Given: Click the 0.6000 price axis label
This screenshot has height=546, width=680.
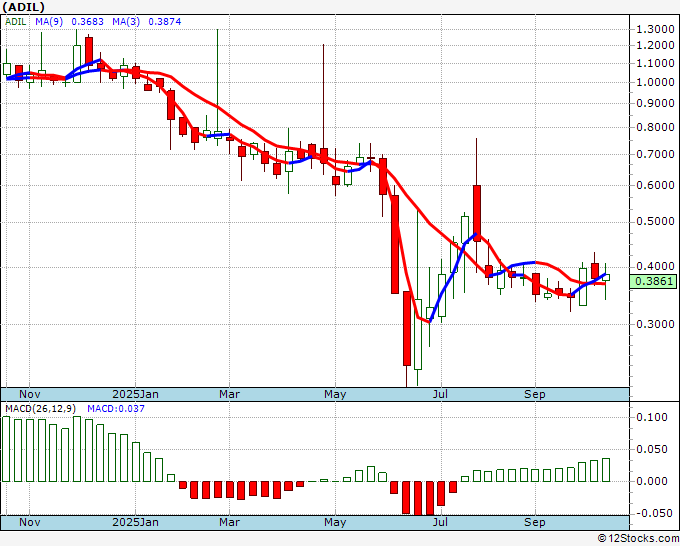Looking at the screenshot, I should pos(655,185).
